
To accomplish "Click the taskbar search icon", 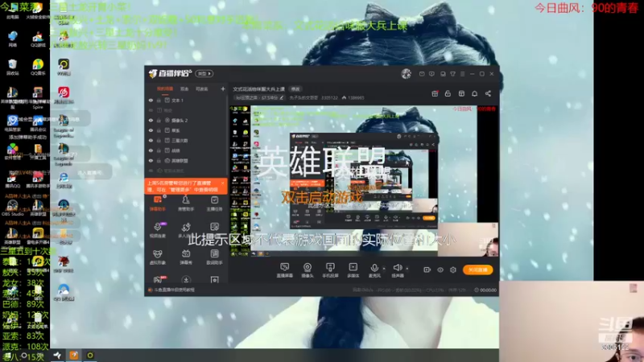I will coord(24,356).
